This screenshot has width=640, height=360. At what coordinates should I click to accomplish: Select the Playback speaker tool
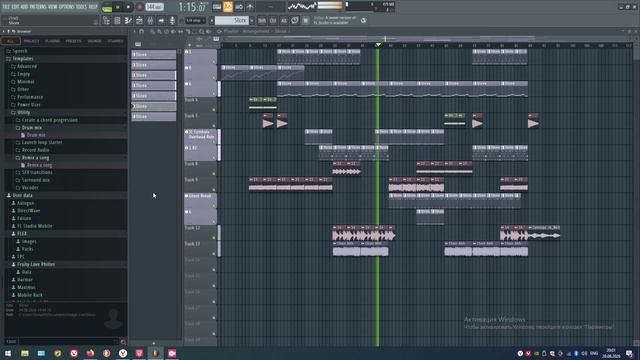208,31
